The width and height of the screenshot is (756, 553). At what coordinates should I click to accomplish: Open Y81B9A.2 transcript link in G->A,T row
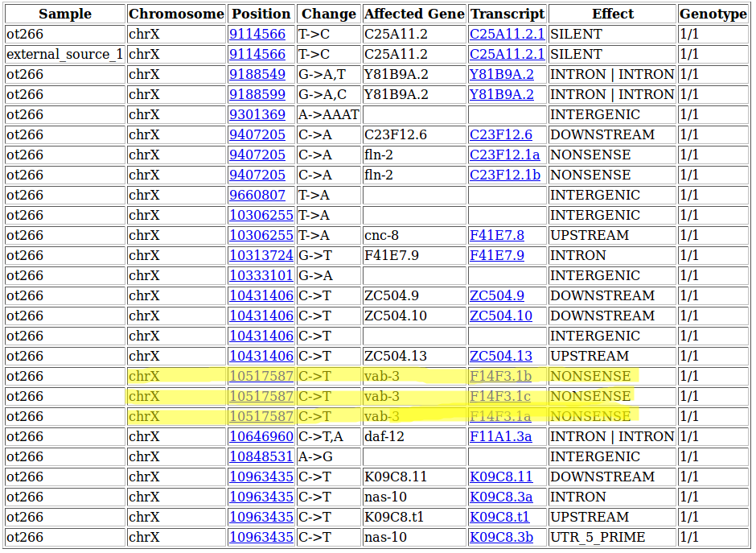501,74
